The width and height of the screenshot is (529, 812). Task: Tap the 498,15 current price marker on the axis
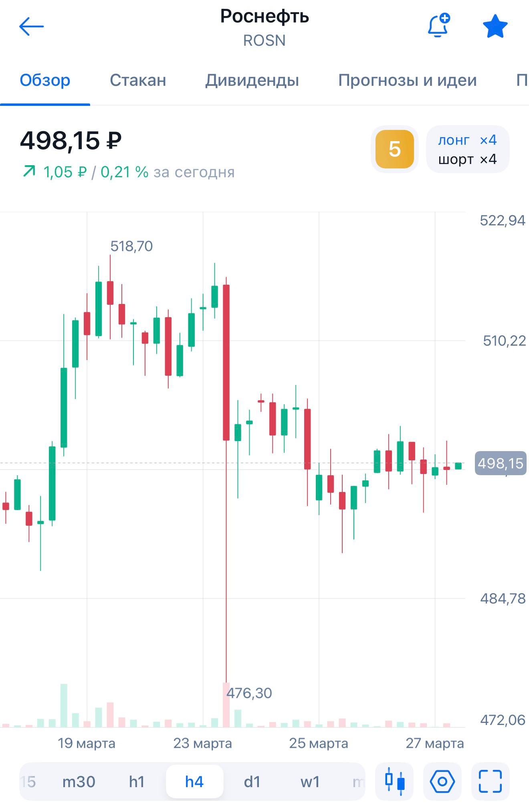click(500, 464)
